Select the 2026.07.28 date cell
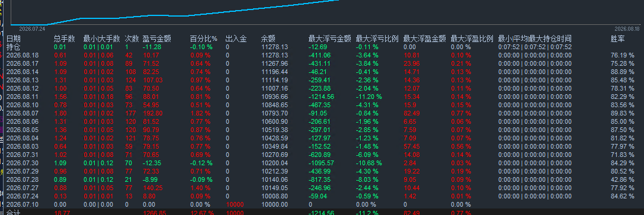 pyautogui.click(x=23, y=179)
